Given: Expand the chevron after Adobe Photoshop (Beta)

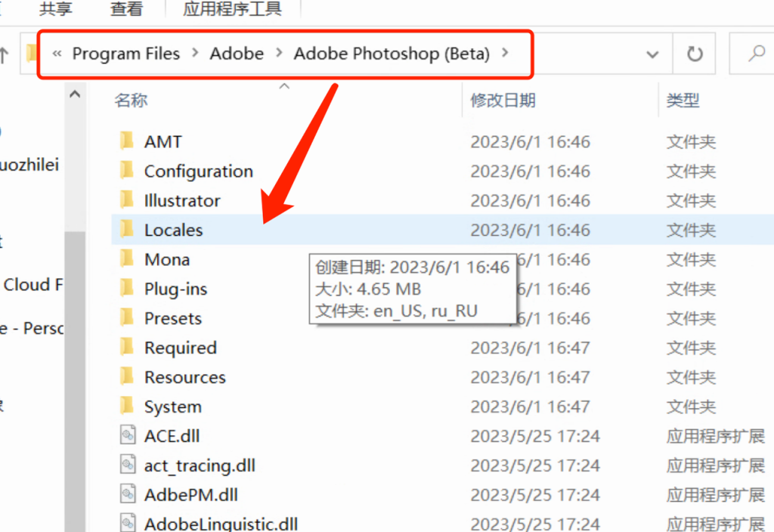Looking at the screenshot, I should click(506, 54).
